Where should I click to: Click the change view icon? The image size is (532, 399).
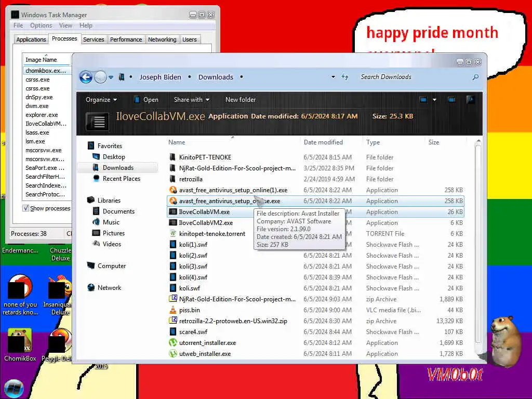(x=423, y=100)
